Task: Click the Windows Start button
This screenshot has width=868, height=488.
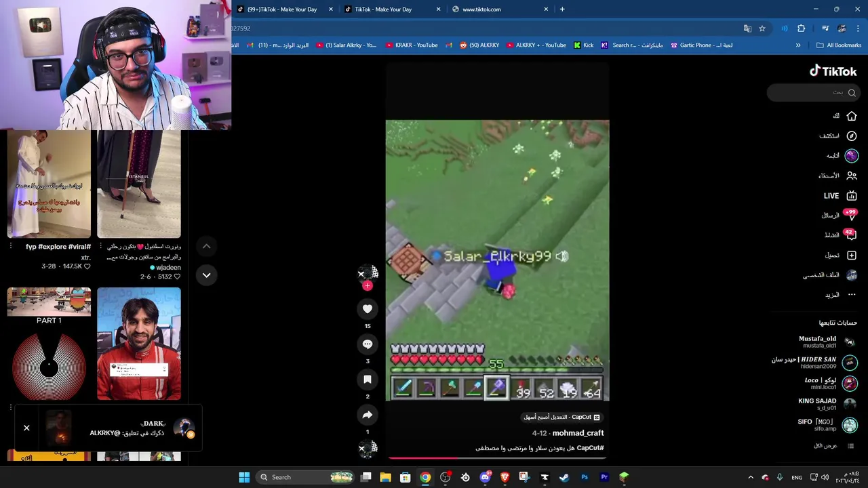Action: click(244, 477)
